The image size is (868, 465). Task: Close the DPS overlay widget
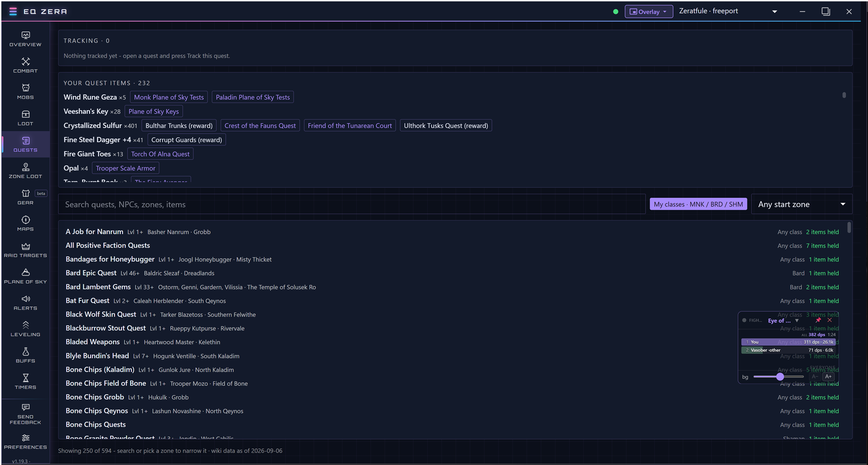830,320
